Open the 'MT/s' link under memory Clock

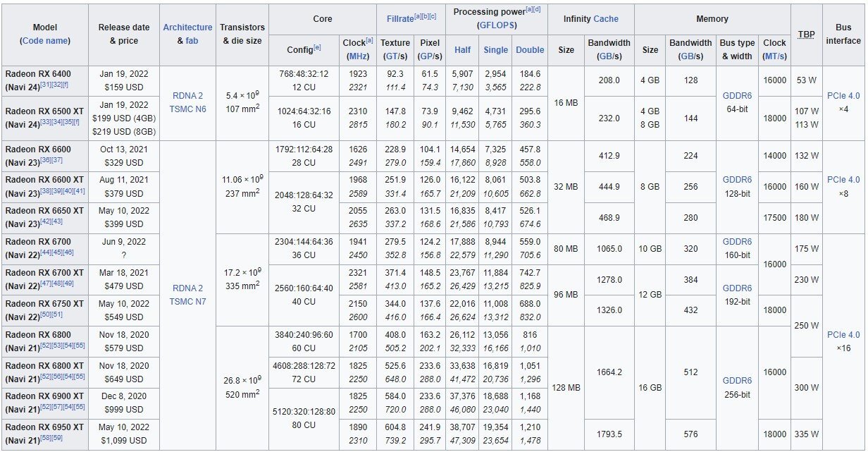[x=774, y=56]
